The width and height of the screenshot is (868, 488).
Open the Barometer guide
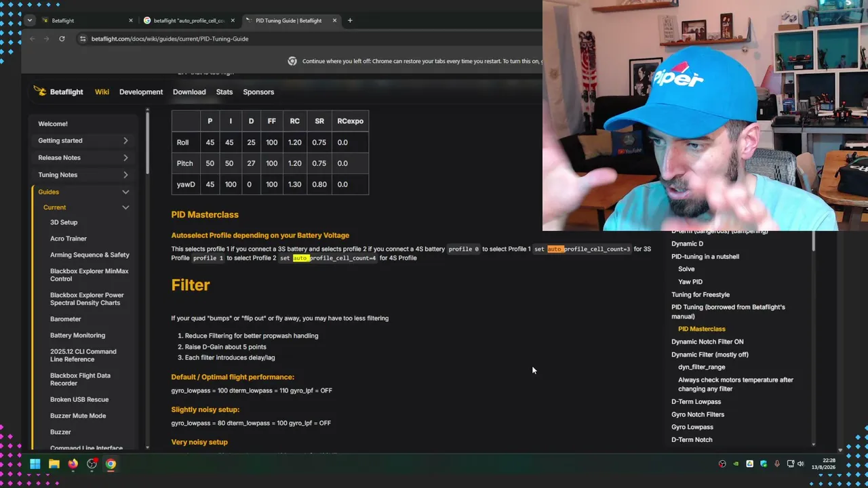(x=66, y=319)
